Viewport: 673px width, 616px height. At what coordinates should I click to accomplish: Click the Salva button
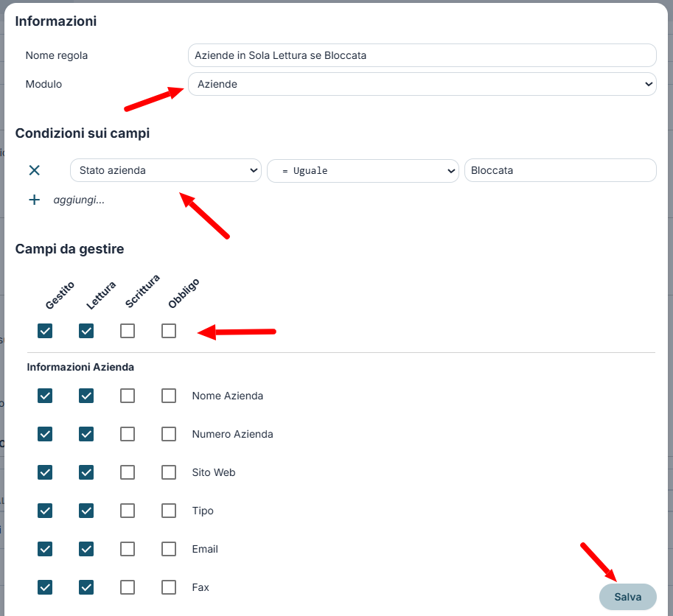tap(627, 597)
